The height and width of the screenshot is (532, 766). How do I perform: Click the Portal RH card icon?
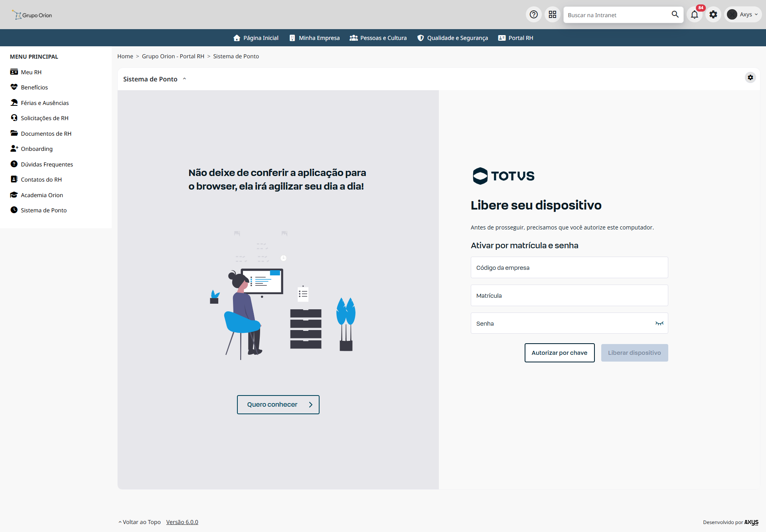tap(502, 38)
